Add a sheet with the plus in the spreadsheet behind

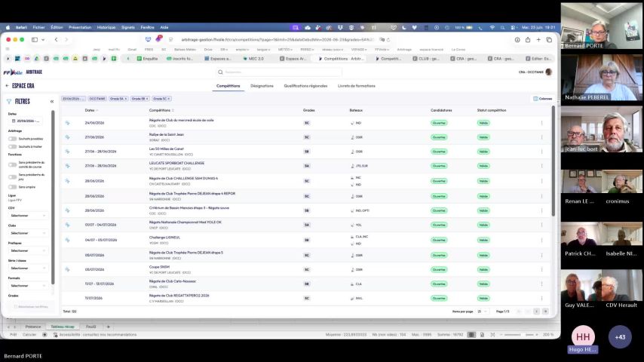pyautogui.click(x=109, y=327)
